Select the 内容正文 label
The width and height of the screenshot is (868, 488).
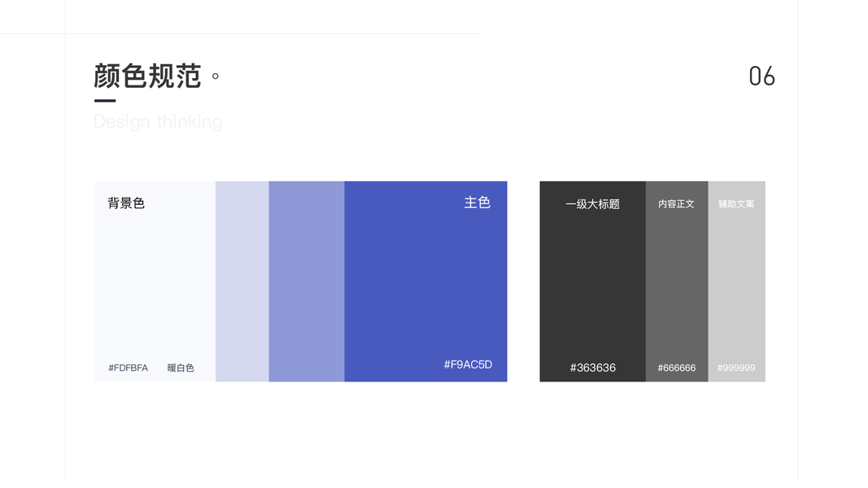point(676,204)
